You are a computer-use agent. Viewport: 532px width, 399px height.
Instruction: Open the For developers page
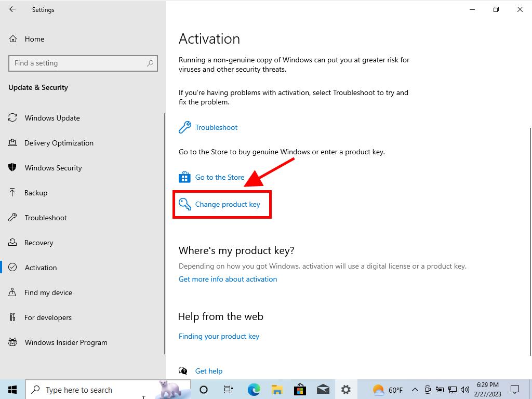tap(48, 317)
